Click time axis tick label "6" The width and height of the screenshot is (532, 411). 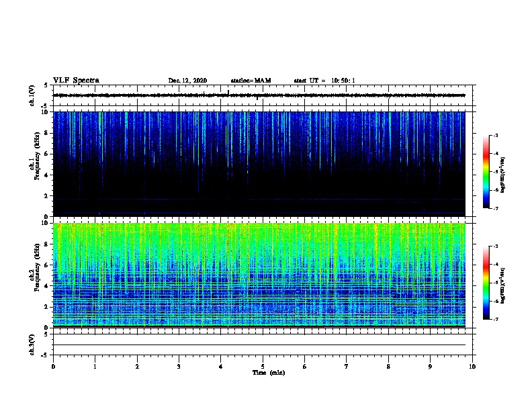(x=305, y=366)
